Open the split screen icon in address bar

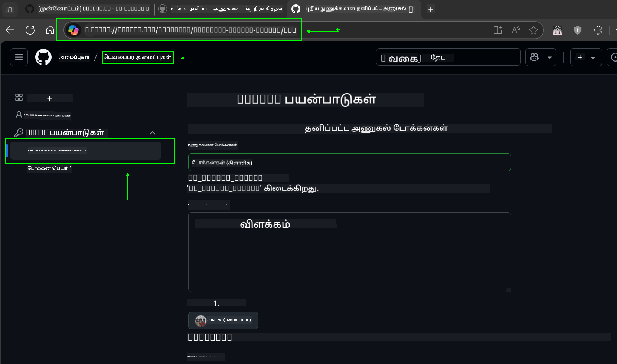point(498,30)
